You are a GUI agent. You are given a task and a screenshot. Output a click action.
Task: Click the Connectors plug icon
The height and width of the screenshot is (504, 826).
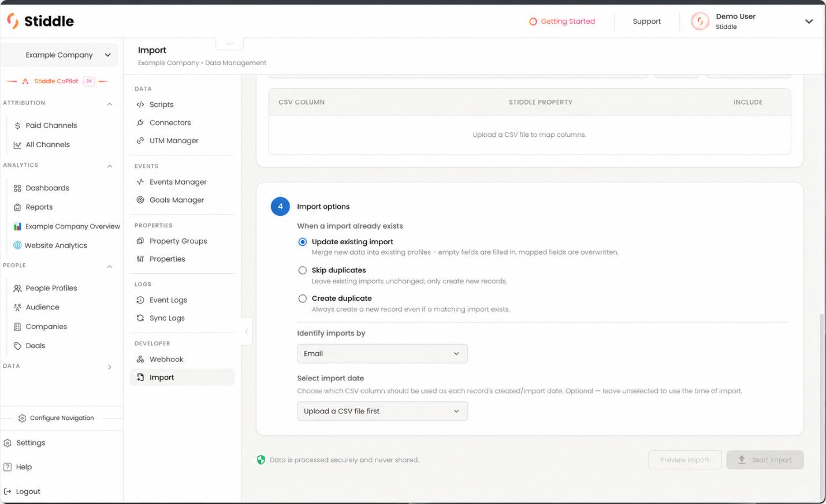(x=140, y=122)
